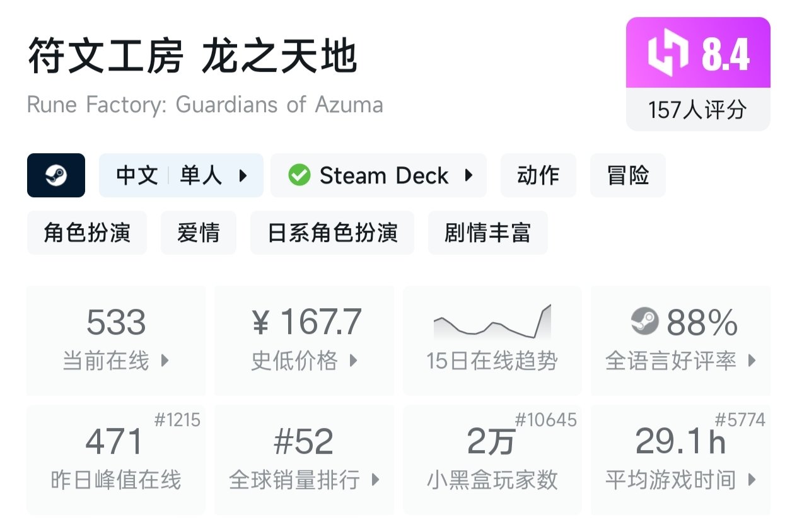The image size is (797, 532).
Task: Click the Xiaoheihe logo in score badge
Action: [x=668, y=53]
